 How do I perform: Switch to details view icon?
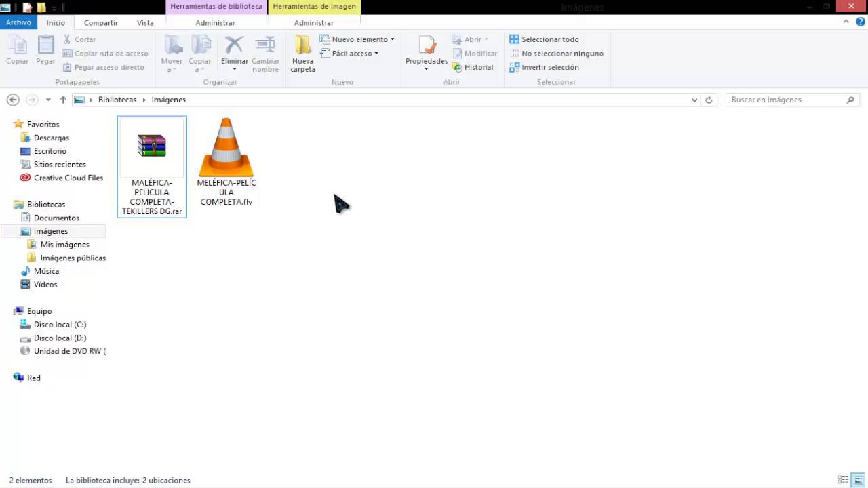click(x=843, y=480)
